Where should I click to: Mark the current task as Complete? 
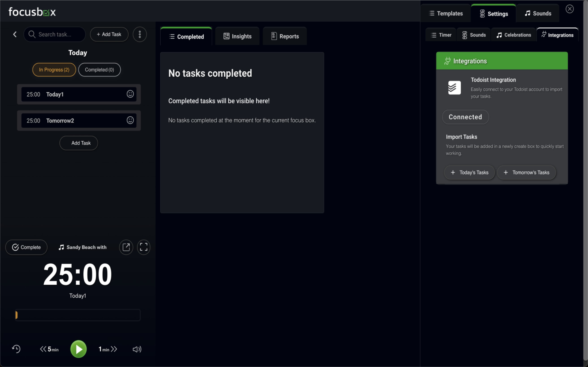tap(26, 247)
